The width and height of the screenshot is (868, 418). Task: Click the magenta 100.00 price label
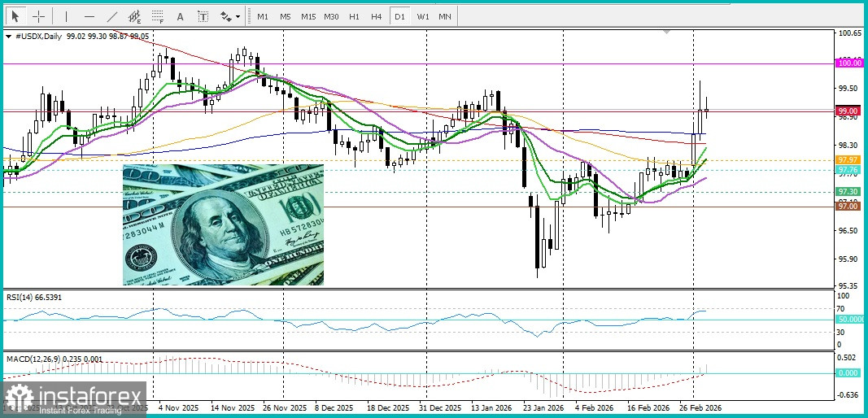[x=849, y=63]
